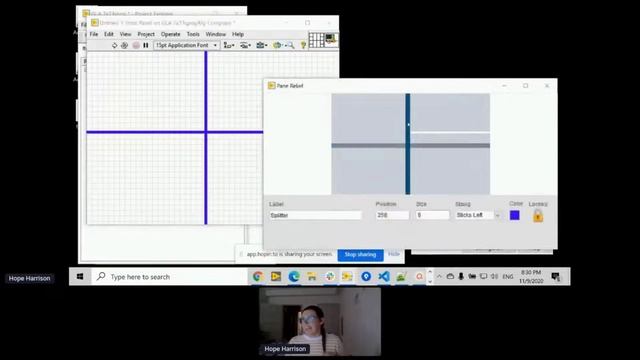Open the Window menu
The height and width of the screenshot is (360, 640).
tap(216, 34)
